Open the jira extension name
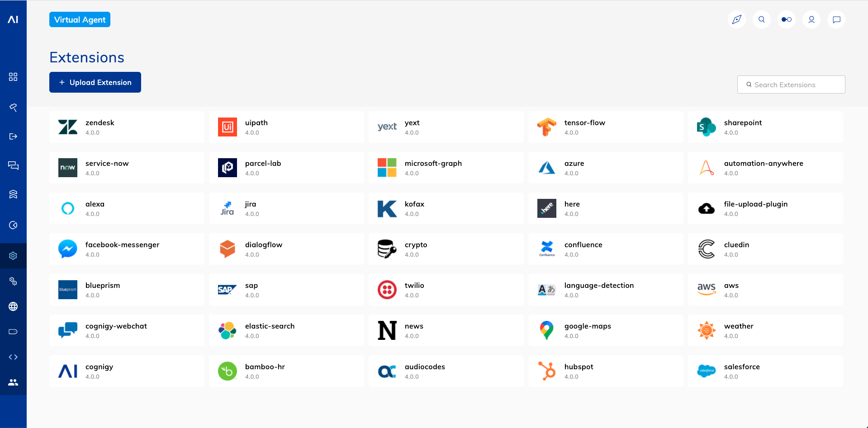The image size is (868, 428). (x=251, y=204)
